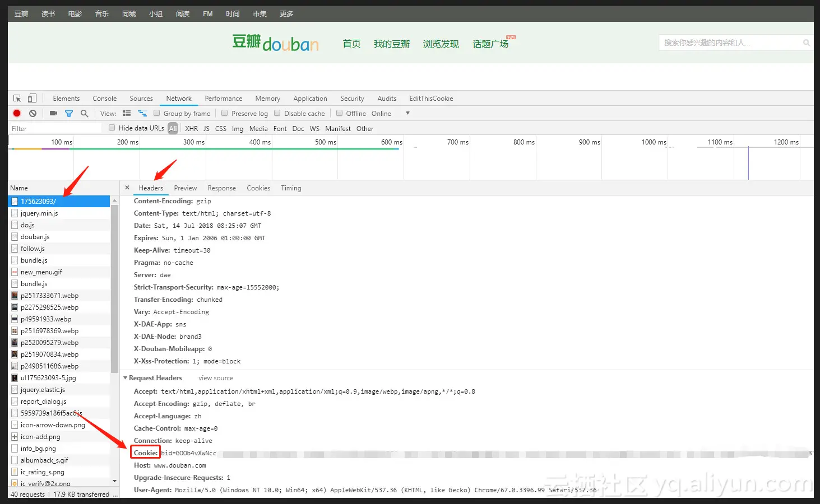Screen dimensions: 820x504
Task: Tick the Hide data URLs checkbox
Action: tap(112, 128)
